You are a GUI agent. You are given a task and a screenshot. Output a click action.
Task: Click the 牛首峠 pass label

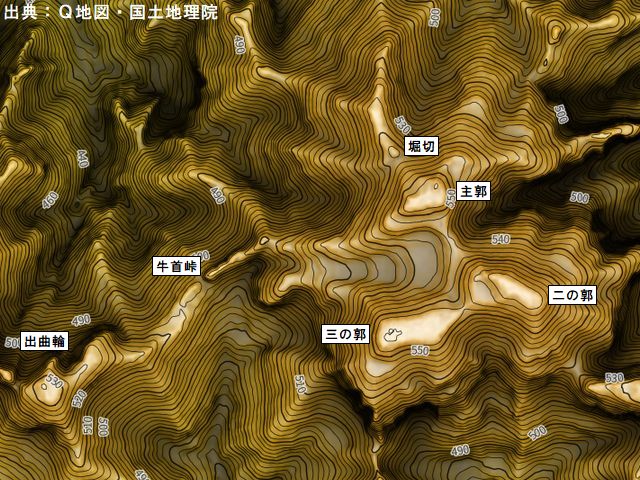[177, 266]
